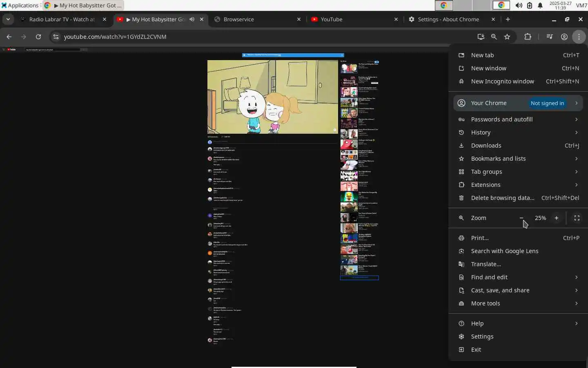Reload the current YouTube page
The image size is (588, 368).
pos(38,37)
